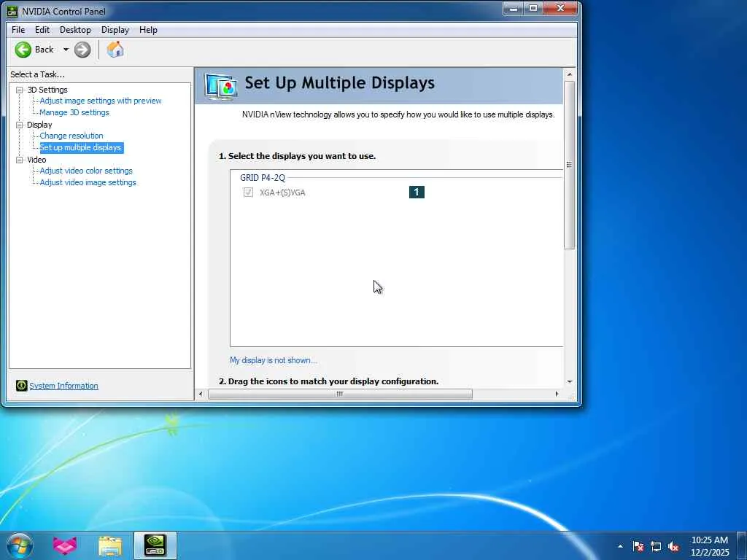The image size is (747, 560).
Task: Go back with the green Back arrow
Action: pos(23,50)
